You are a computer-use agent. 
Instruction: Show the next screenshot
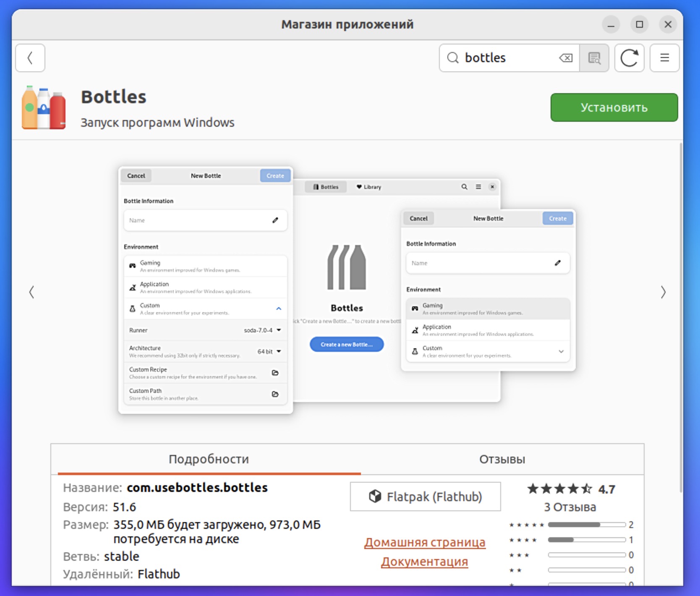click(663, 292)
